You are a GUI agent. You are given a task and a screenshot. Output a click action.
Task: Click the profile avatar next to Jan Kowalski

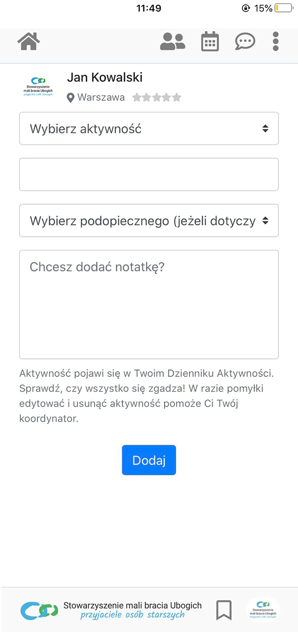click(38, 86)
